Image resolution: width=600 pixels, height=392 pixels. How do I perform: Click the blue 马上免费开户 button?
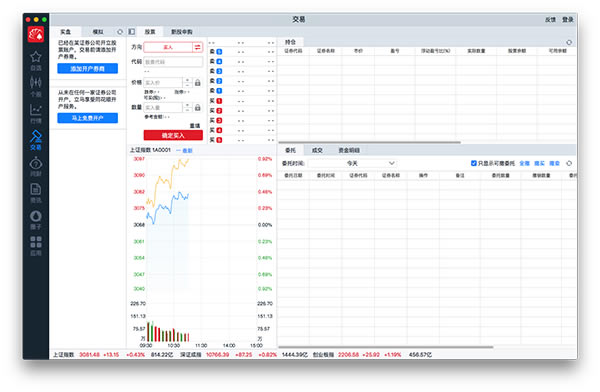(x=88, y=118)
